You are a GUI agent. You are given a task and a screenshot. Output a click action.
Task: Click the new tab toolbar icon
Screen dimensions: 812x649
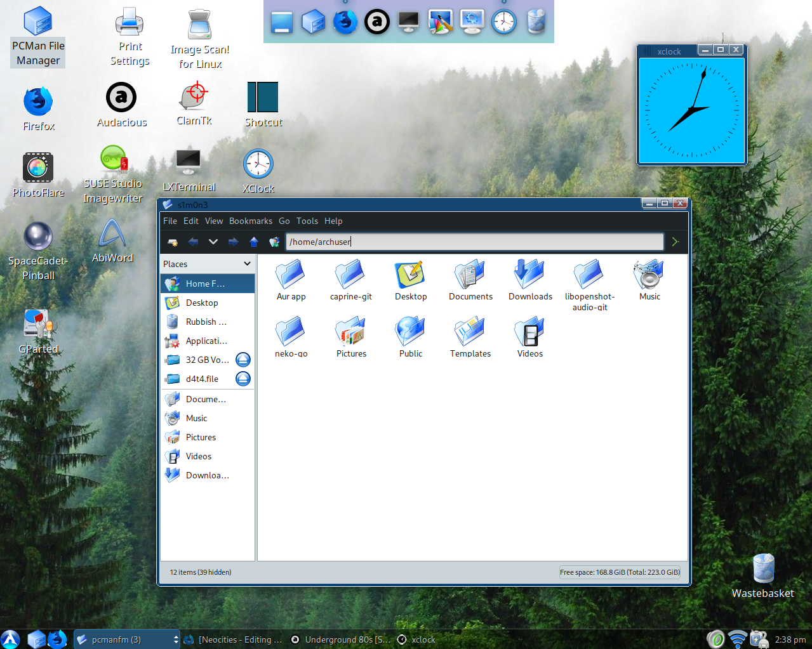click(172, 242)
